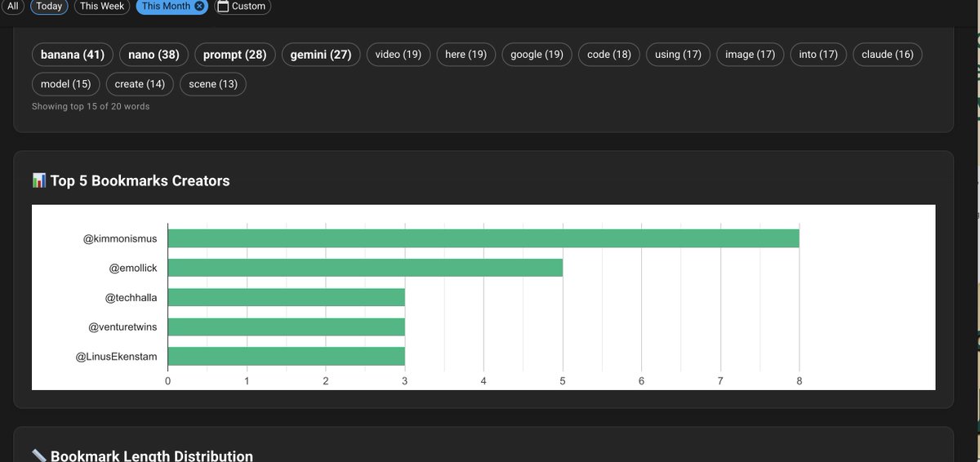This screenshot has height=462, width=980.
Task: Click the @techhalla chart label
Action: [x=131, y=298]
